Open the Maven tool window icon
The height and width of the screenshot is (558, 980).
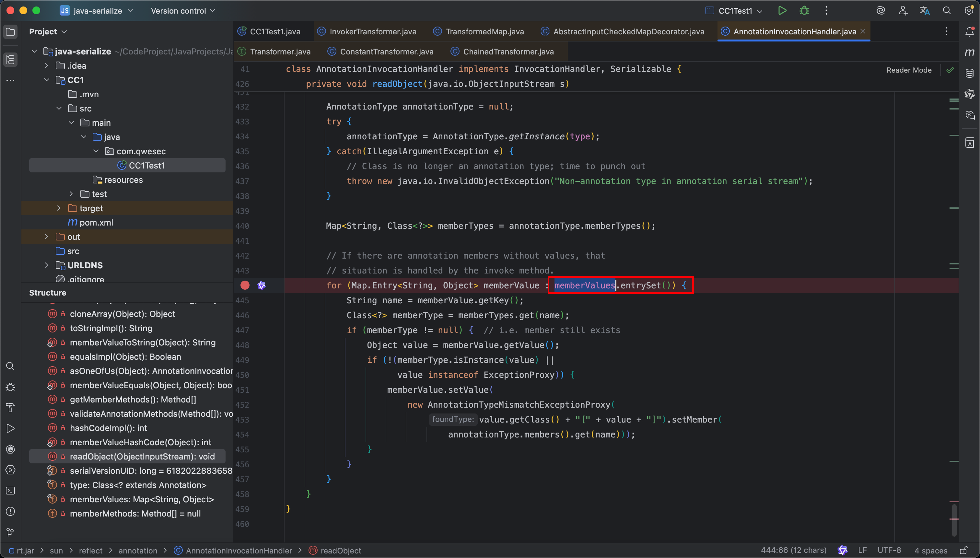click(969, 52)
